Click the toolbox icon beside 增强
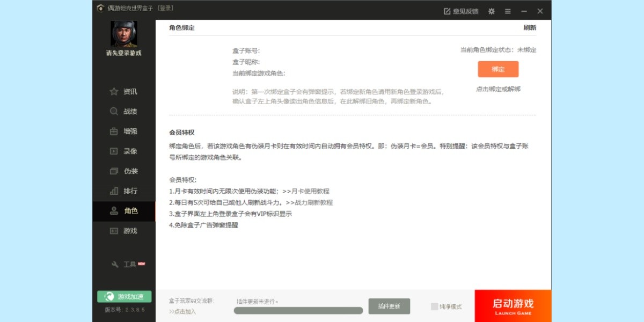Viewport: 644px width, 322px height. click(x=114, y=131)
